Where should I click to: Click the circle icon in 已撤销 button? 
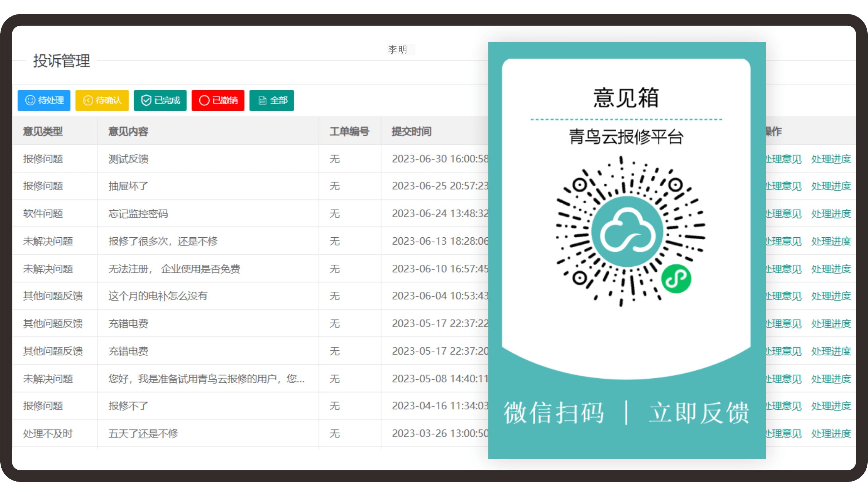[x=204, y=101]
